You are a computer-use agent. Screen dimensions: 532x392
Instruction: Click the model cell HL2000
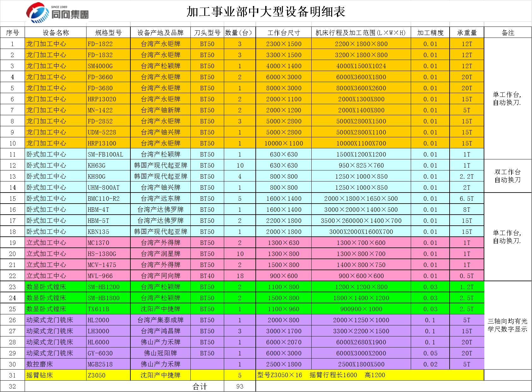tap(108, 320)
